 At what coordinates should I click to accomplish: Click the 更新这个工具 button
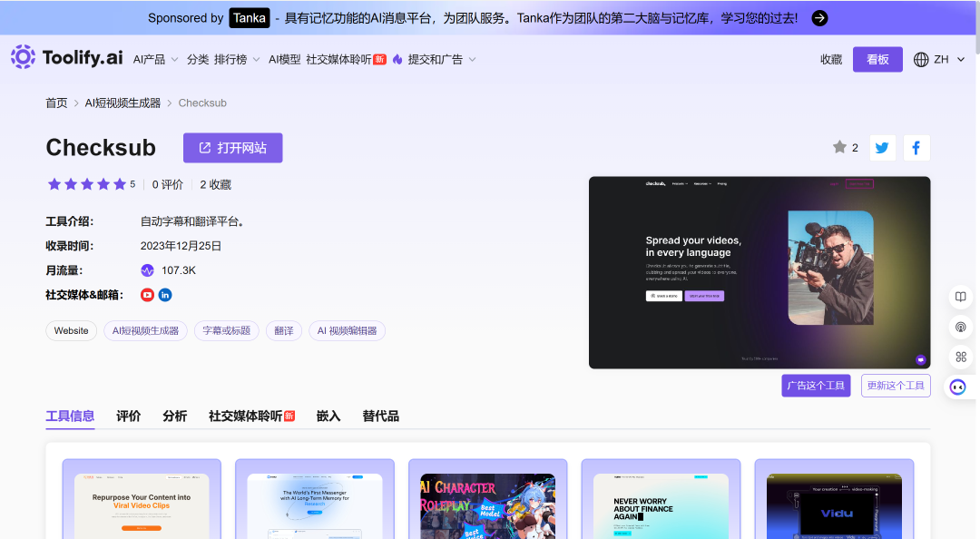pyautogui.click(x=896, y=386)
